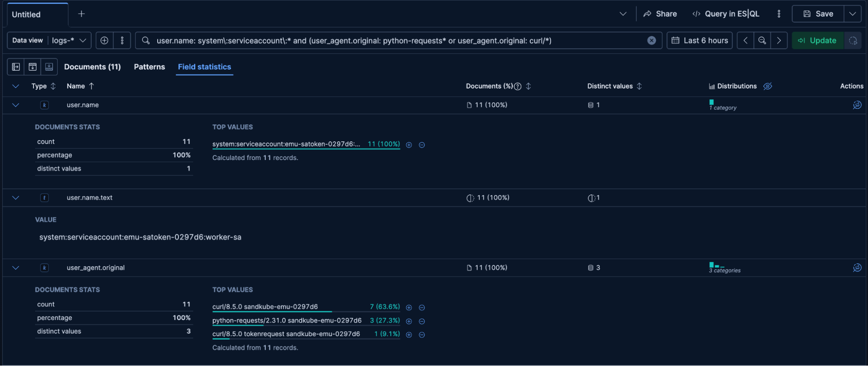This screenshot has height=366, width=868.
Task: Click the worker-sa service account value text
Action: (140, 237)
